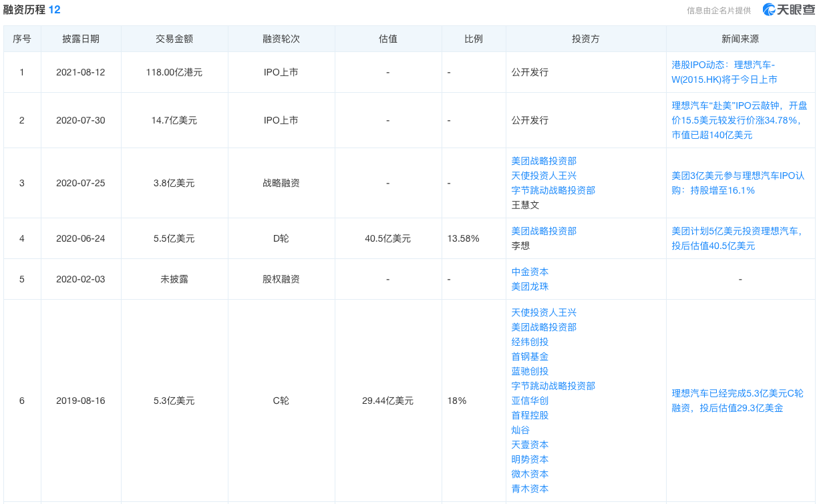Select the amount cell 5.5亿美元
Image resolution: width=819 pixels, height=504 pixels.
click(174, 238)
